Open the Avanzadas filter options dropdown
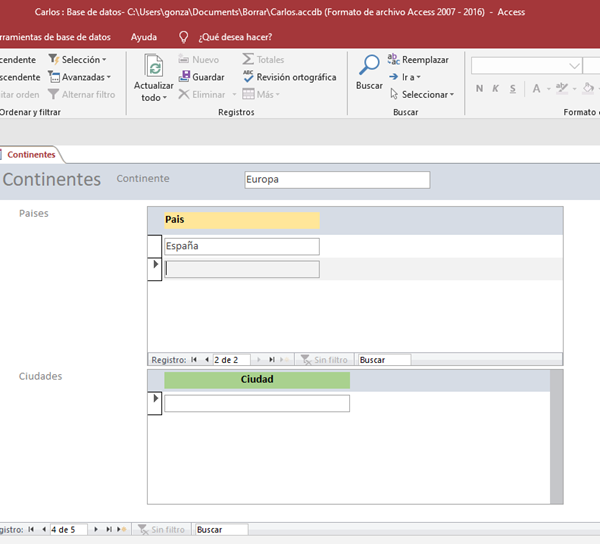 pos(80,77)
